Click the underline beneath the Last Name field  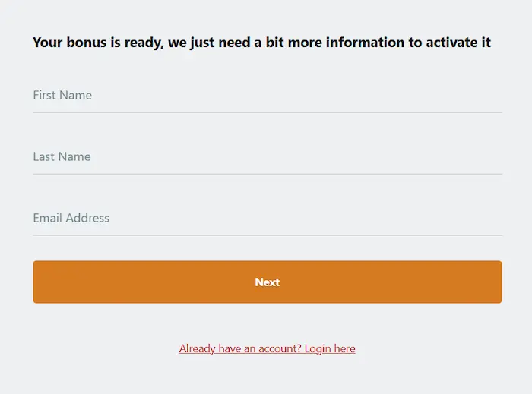(x=268, y=174)
